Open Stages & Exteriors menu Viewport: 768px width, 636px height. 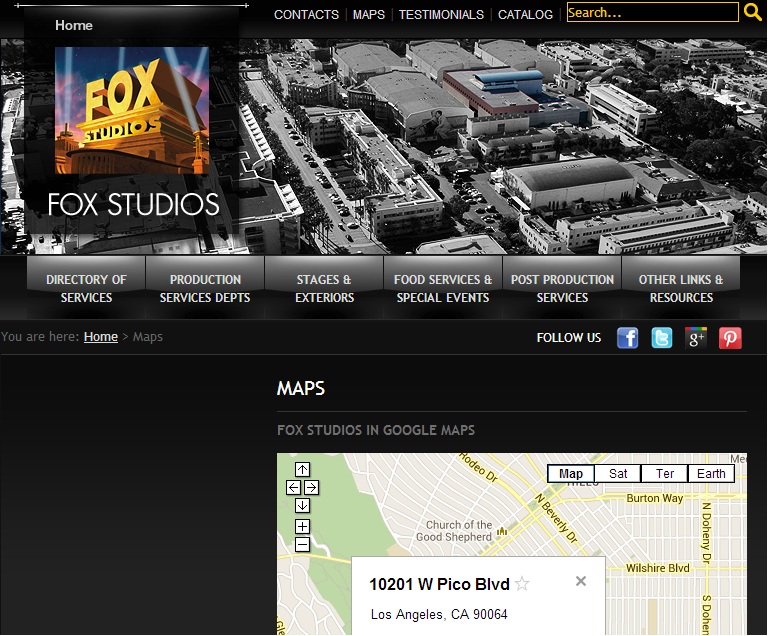324,288
